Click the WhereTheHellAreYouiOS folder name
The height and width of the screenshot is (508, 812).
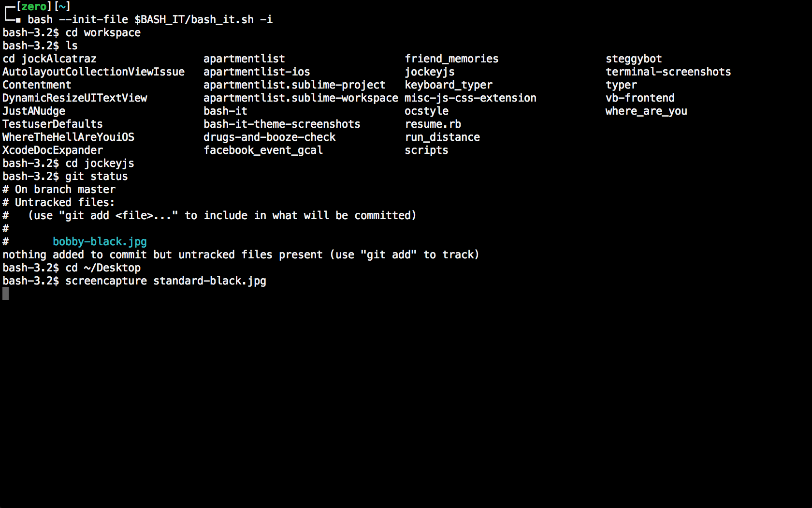pos(68,137)
